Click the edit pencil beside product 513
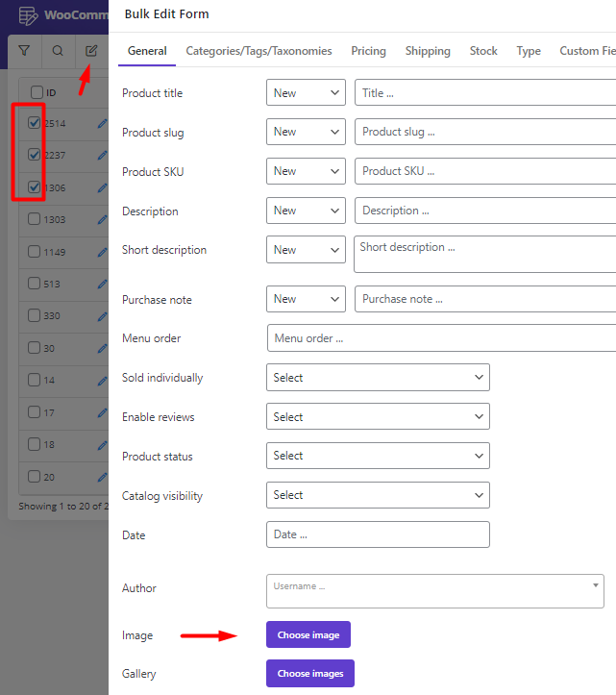The height and width of the screenshot is (695, 616). [103, 284]
